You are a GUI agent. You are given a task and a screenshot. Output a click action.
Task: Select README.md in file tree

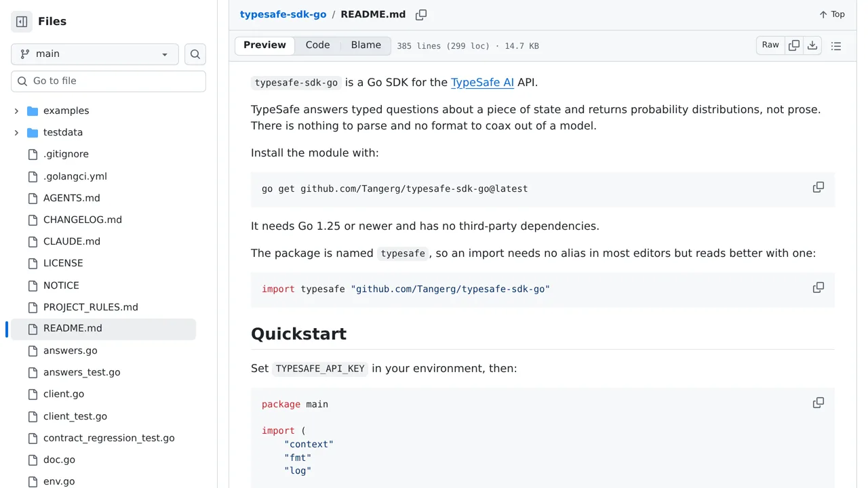point(103,329)
